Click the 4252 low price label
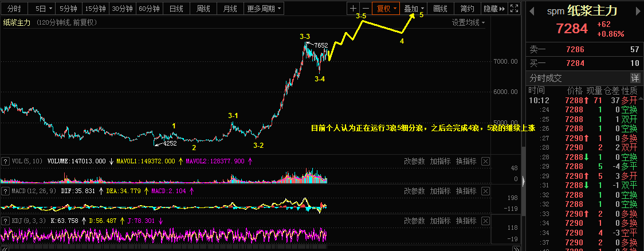The height and width of the screenshot is (251, 644). (170, 143)
